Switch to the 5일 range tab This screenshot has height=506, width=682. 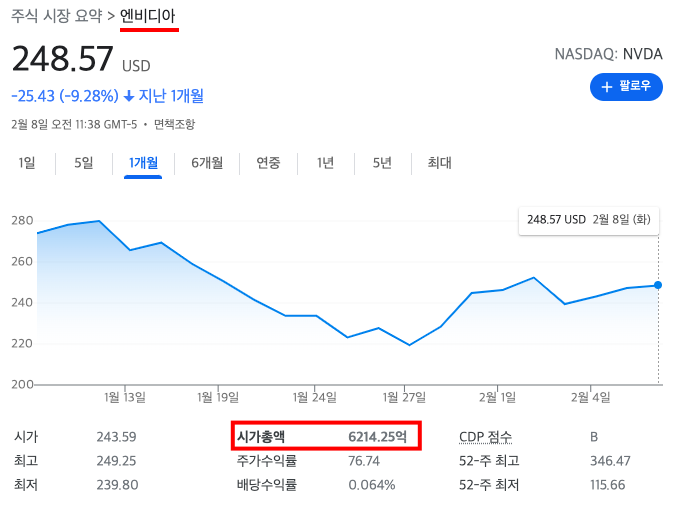click(84, 163)
